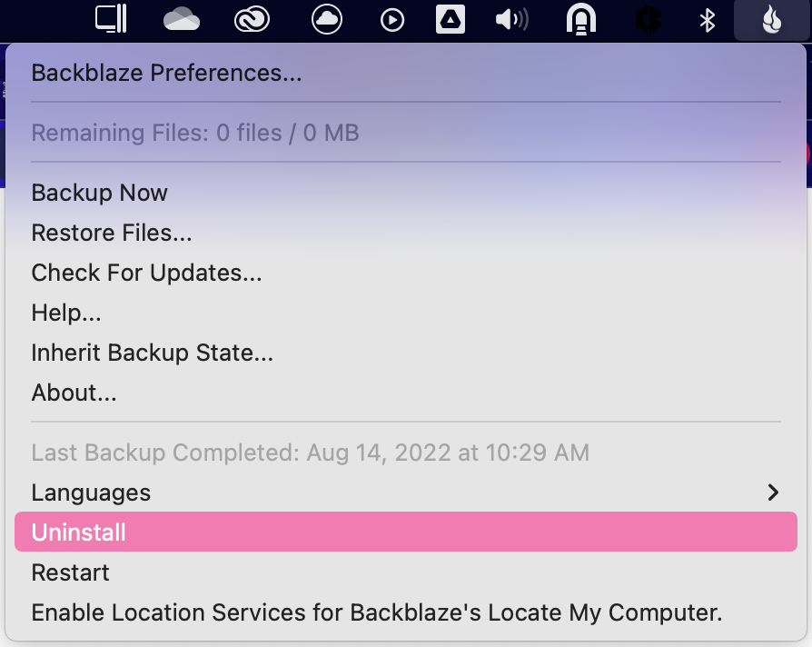812x647 pixels.
Task: Open the volume speaker icon
Action: (511, 20)
